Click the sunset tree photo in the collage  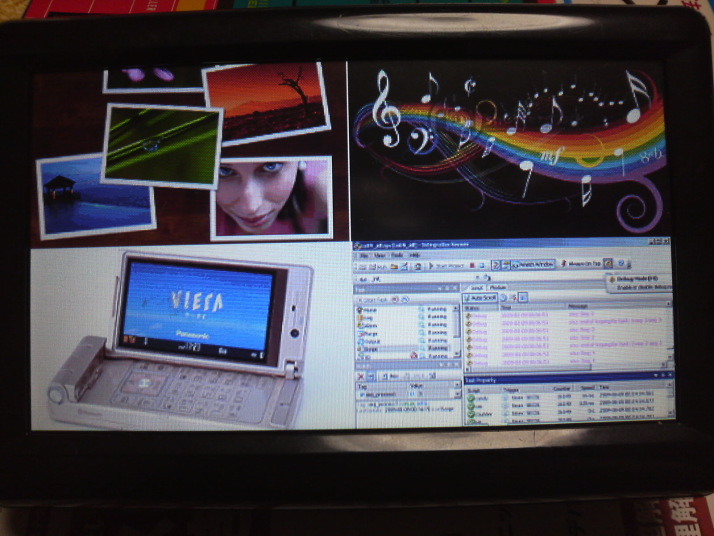point(268,103)
